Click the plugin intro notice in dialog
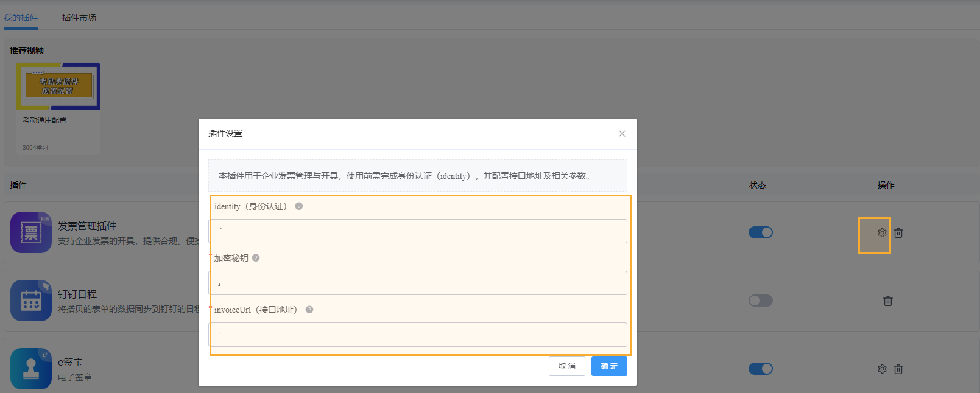980x393 pixels. (418, 176)
